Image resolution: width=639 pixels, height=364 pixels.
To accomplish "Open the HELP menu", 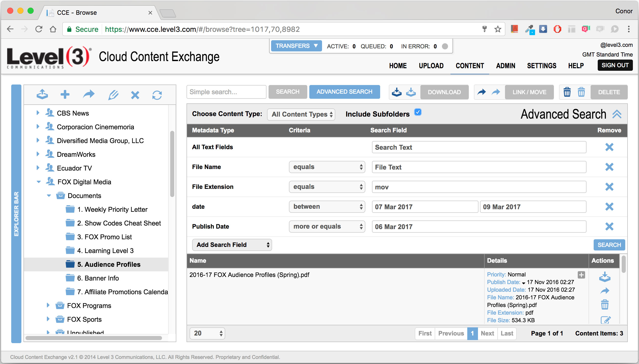I will [x=576, y=66].
